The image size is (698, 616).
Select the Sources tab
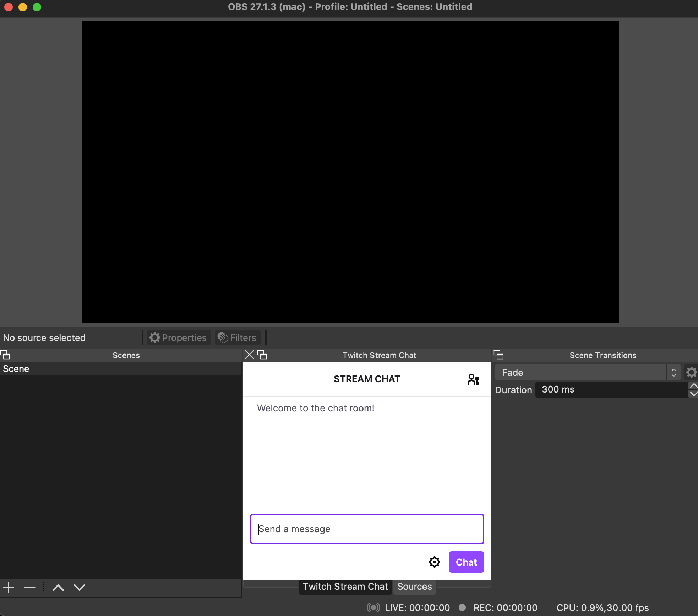coord(414,586)
